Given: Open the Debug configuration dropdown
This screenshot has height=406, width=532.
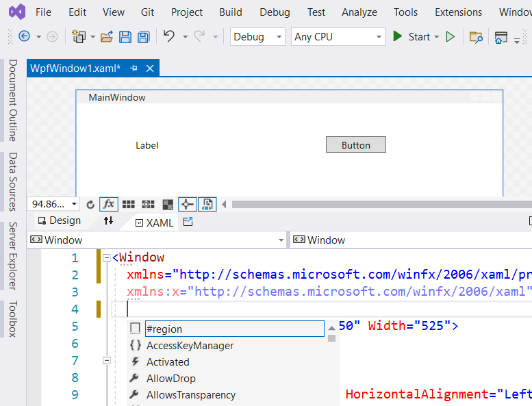Looking at the screenshot, I should pos(257,37).
